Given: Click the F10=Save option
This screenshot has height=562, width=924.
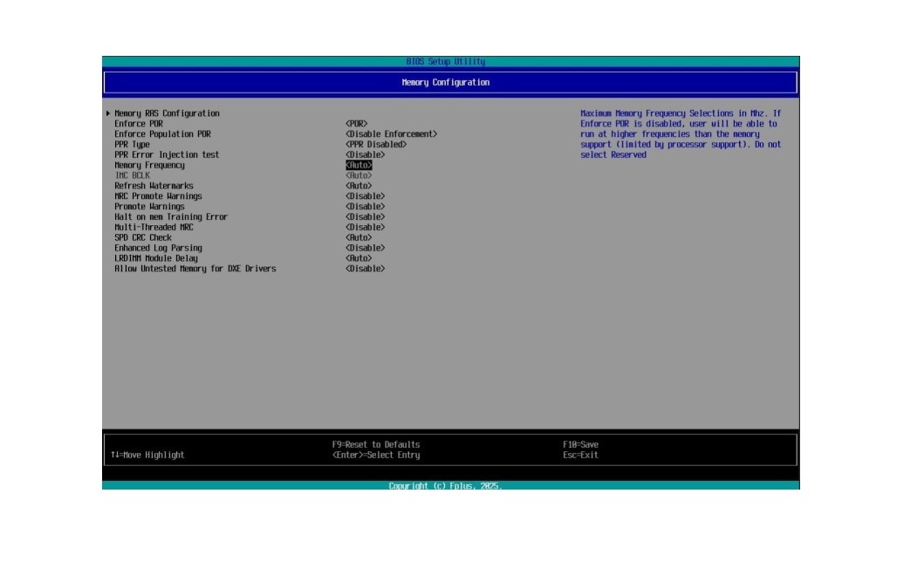Looking at the screenshot, I should (x=580, y=444).
